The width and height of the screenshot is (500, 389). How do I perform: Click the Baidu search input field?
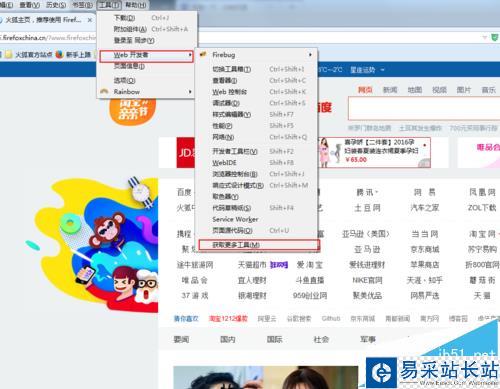coord(424,108)
